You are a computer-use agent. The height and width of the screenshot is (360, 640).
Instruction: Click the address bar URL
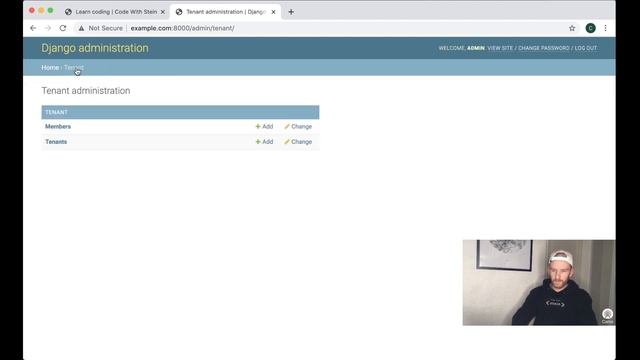point(182,28)
